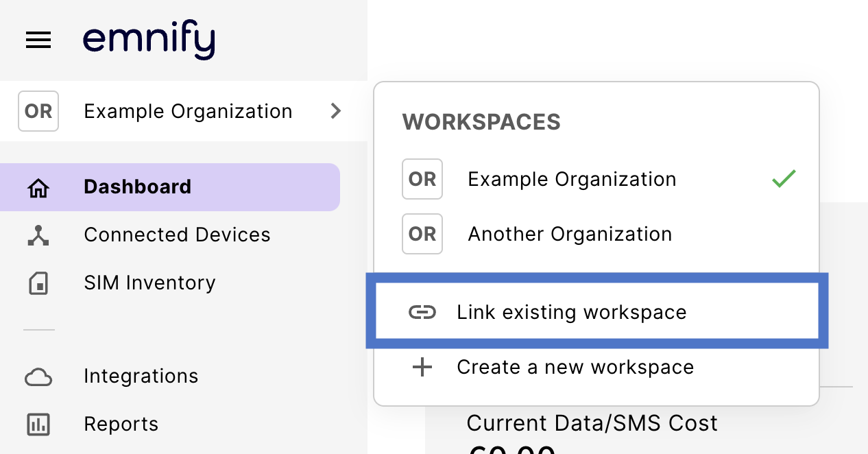This screenshot has height=454, width=868.
Task: Open Connected Devices in the sidebar
Action: 177,235
